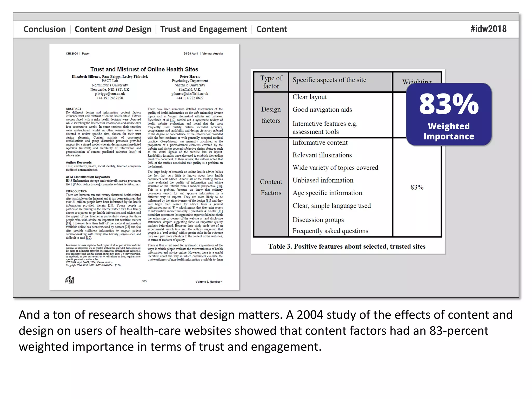Click the Relevant illustrations row

point(322,155)
